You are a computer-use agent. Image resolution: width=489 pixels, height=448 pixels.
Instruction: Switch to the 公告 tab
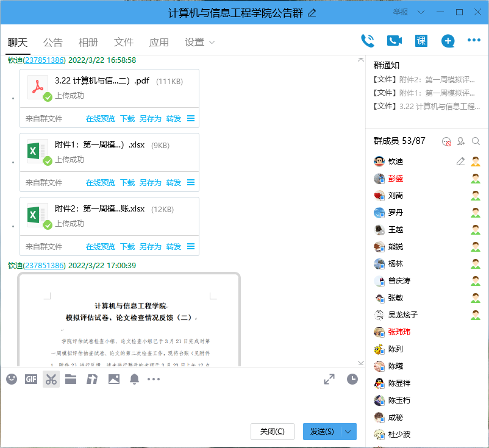coord(53,42)
